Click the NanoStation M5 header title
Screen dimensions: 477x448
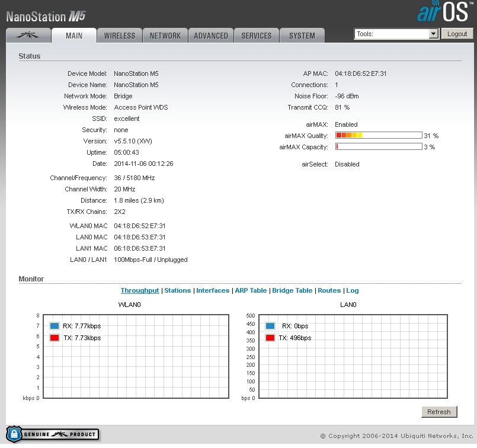(x=46, y=17)
